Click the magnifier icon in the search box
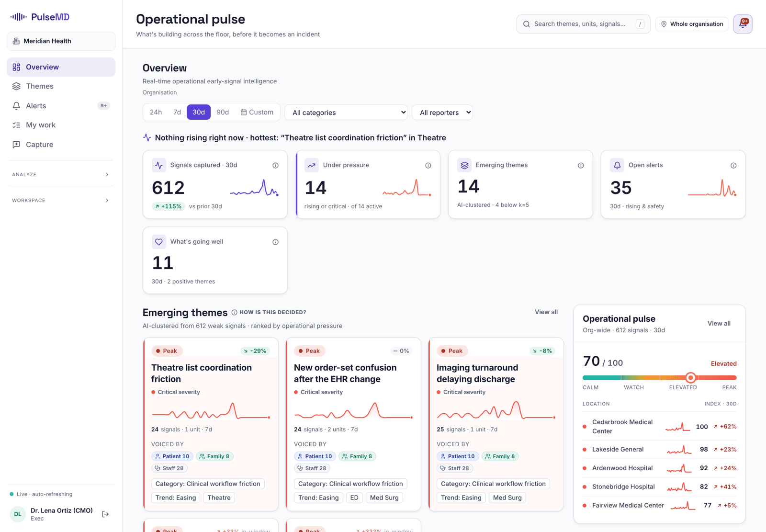 coord(527,24)
